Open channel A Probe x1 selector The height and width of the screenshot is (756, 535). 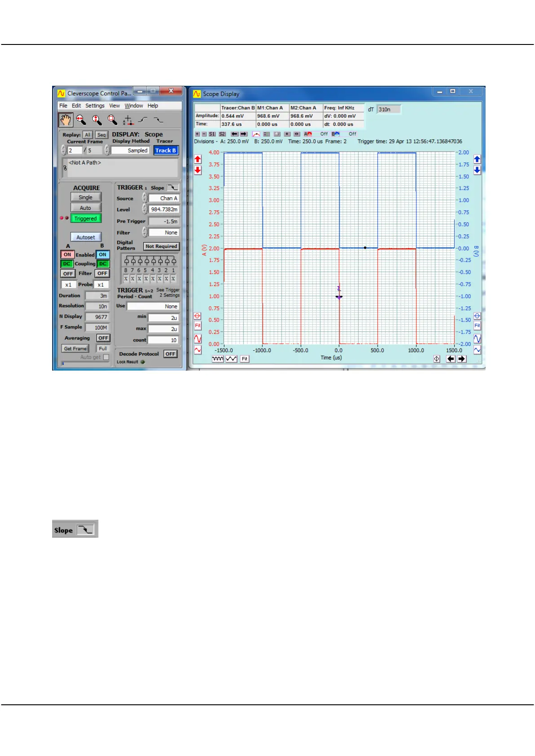tap(68, 285)
